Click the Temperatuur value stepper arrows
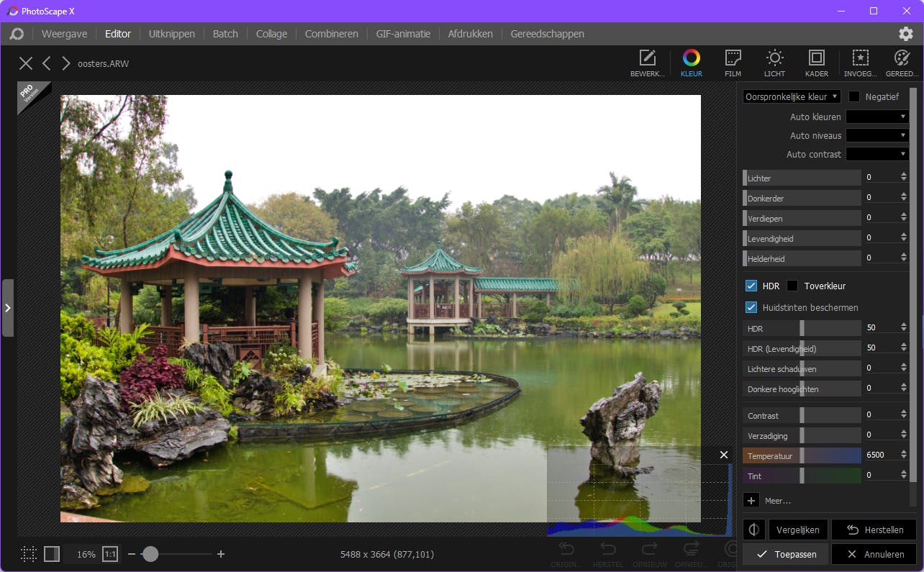Viewport: 924px width, 572px height. point(904,455)
